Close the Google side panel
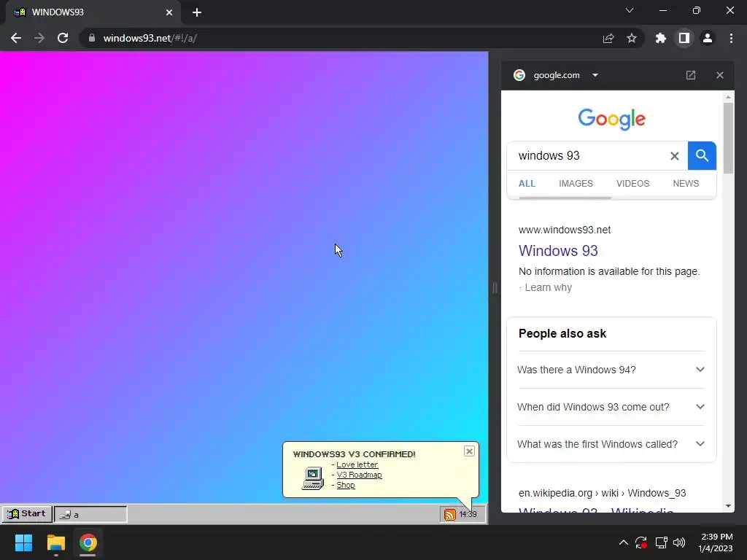This screenshot has width=747, height=560. click(x=720, y=75)
